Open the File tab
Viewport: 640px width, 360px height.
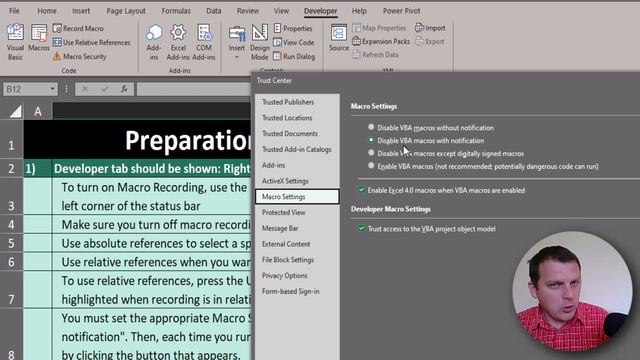click(14, 11)
